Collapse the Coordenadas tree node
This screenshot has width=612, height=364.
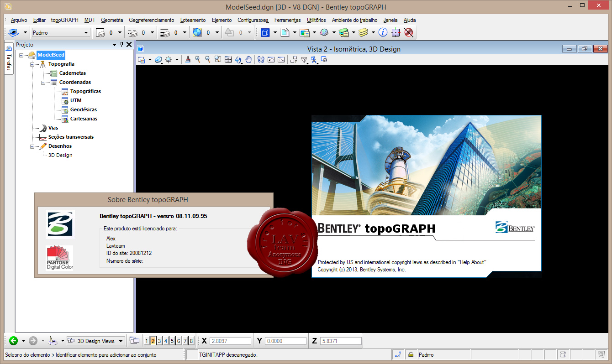pyautogui.click(x=43, y=82)
